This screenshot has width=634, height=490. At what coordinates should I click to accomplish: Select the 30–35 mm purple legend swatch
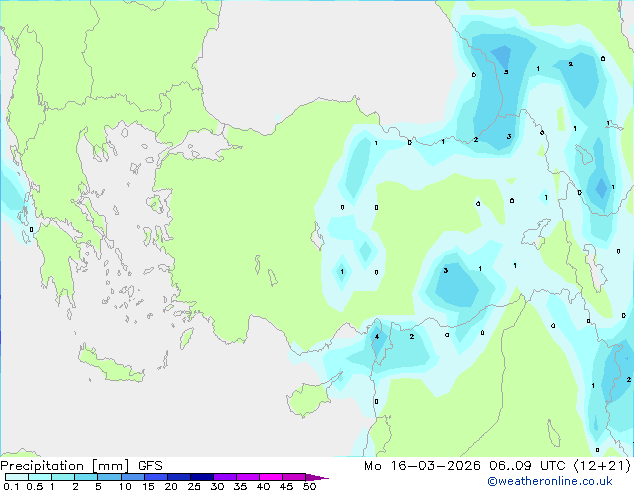tap(224, 477)
